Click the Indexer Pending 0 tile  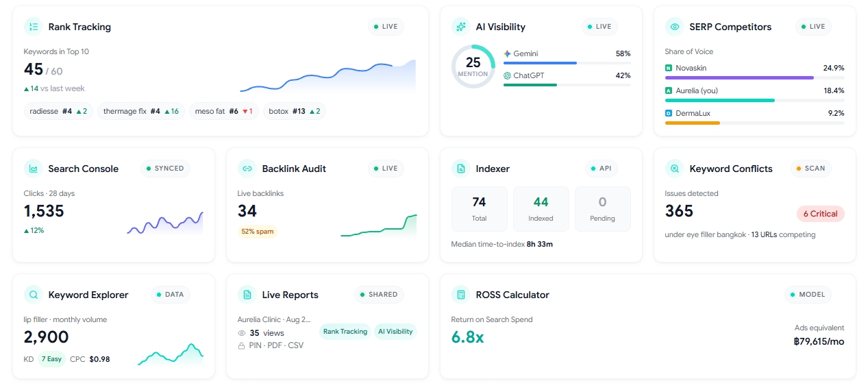click(603, 209)
